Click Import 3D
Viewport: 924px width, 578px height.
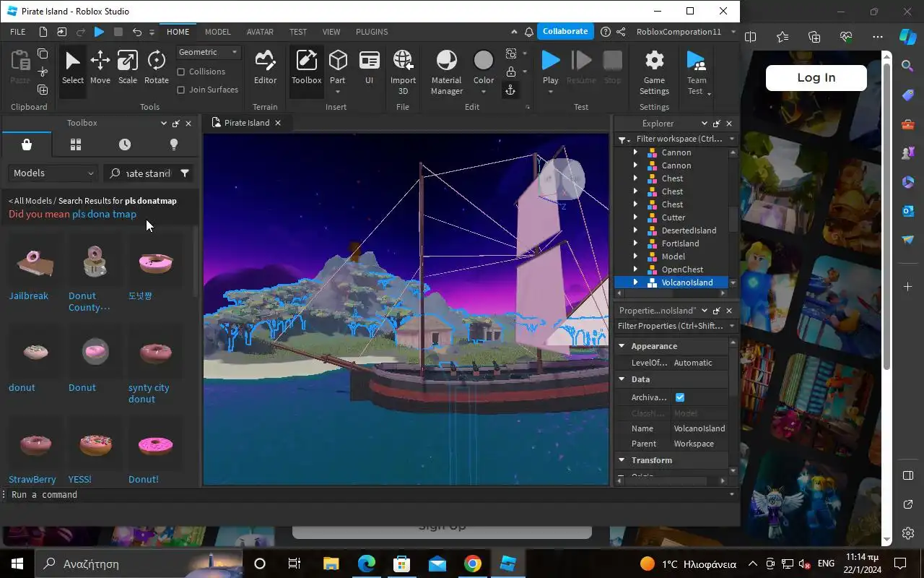[x=403, y=72]
